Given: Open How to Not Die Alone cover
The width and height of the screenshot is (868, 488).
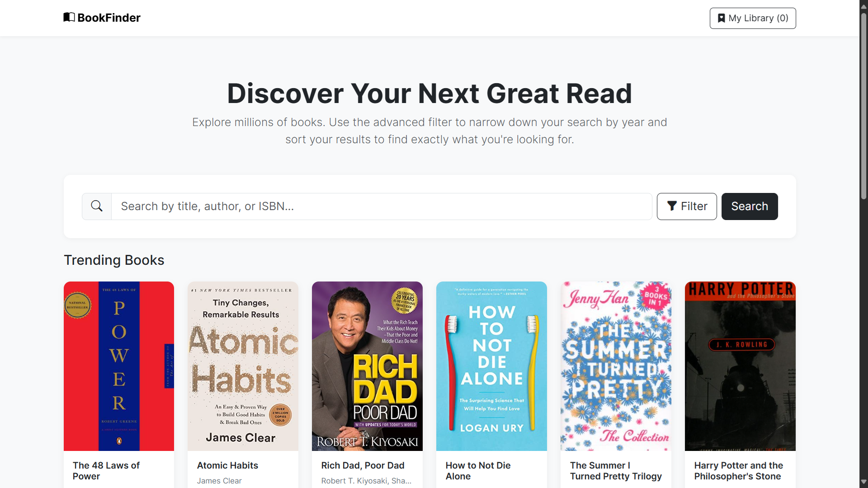Looking at the screenshot, I should click(491, 366).
